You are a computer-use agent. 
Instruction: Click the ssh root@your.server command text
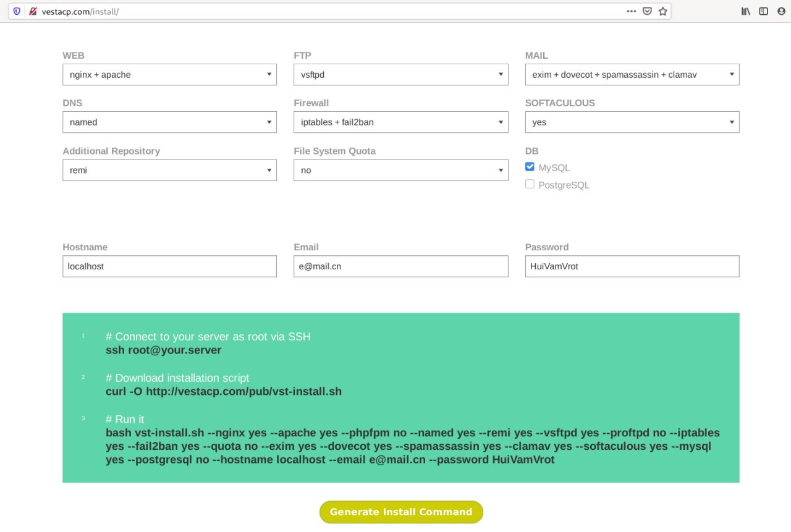(x=164, y=350)
